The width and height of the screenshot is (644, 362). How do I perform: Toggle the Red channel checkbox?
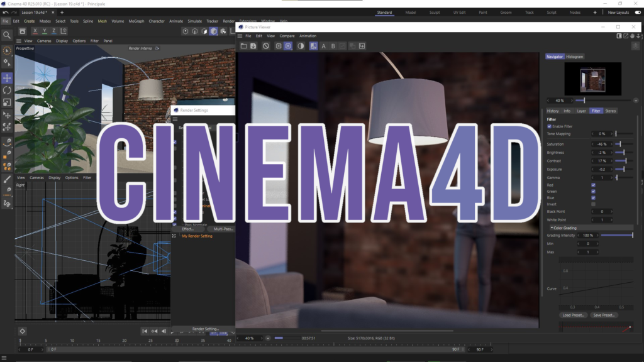point(593,185)
